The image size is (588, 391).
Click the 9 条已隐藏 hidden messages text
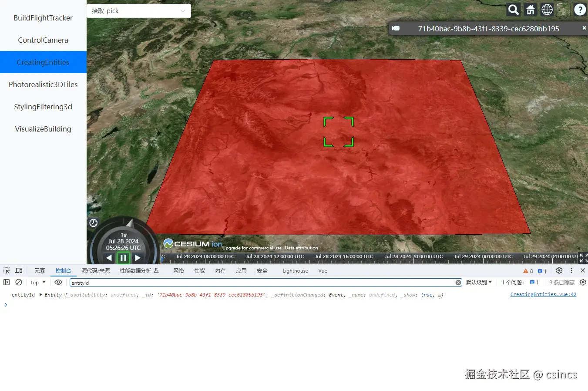pos(561,282)
